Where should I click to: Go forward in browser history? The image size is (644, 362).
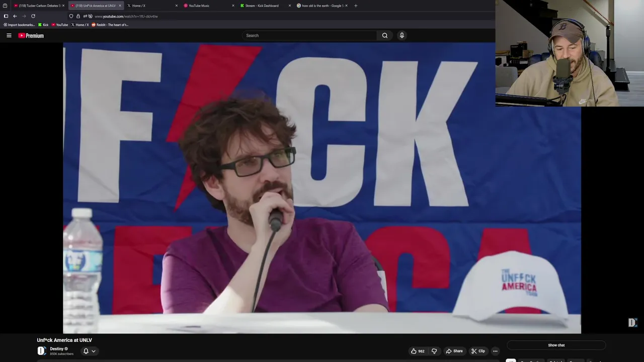pyautogui.click(x=24, y=16)
